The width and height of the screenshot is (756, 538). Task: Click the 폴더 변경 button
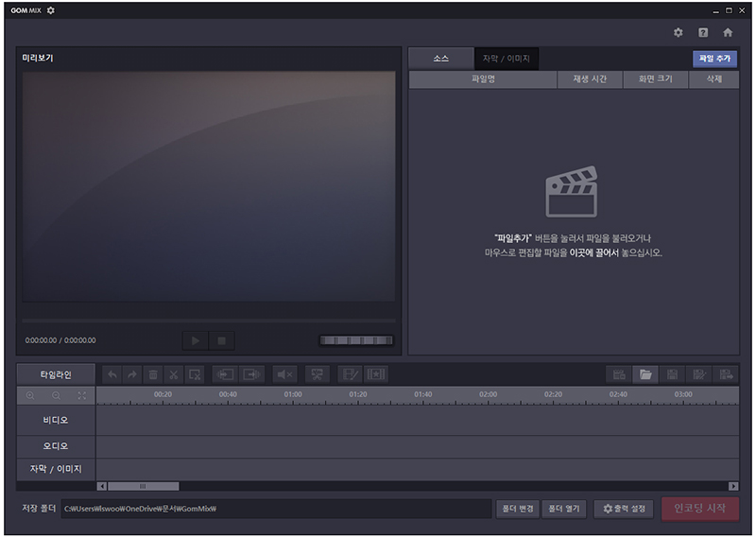pyautogui.click(x=518, y=509)
